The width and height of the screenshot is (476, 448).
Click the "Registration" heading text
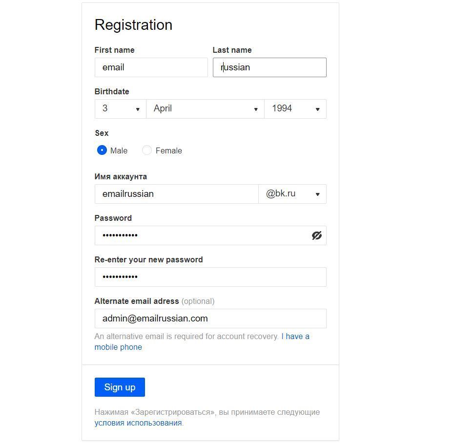(x=133, y=25)
